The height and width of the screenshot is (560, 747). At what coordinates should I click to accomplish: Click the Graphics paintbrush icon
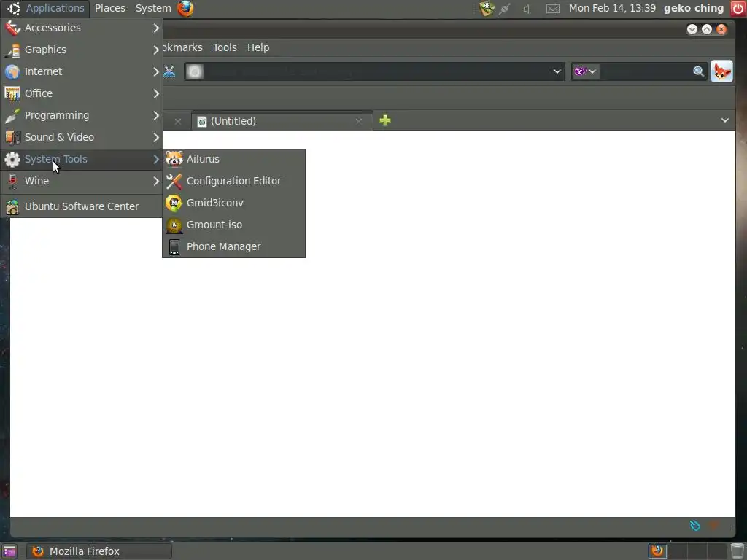point(12,50)
